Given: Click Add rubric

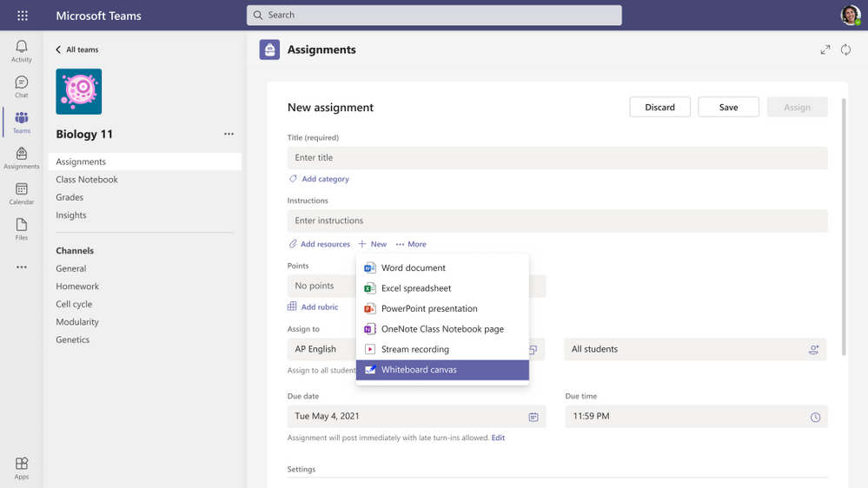Looking at the screenshot, I should coord(313,307).
